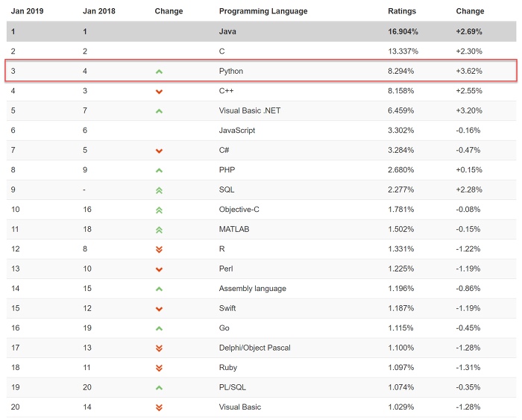Click the 6.459% rating value
The height and width of the screenshot is (420, 522).
click(401, 110)
